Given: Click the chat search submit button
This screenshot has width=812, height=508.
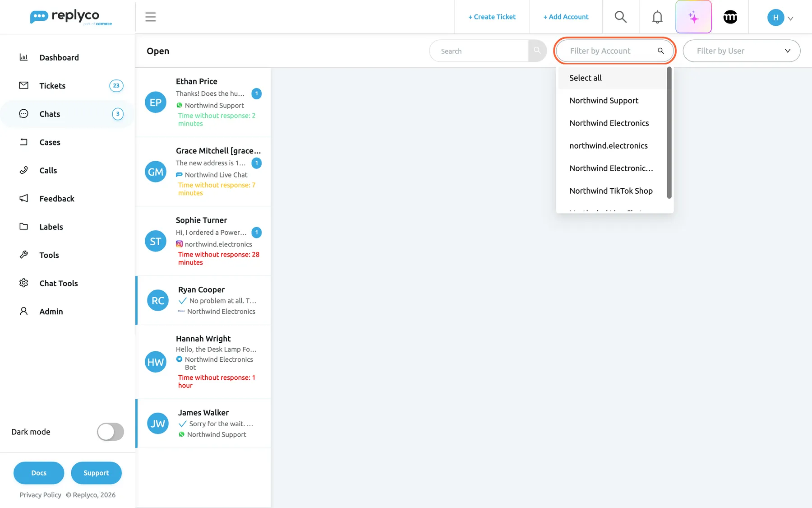Looking at the screenshot, I should pos(537,51).
